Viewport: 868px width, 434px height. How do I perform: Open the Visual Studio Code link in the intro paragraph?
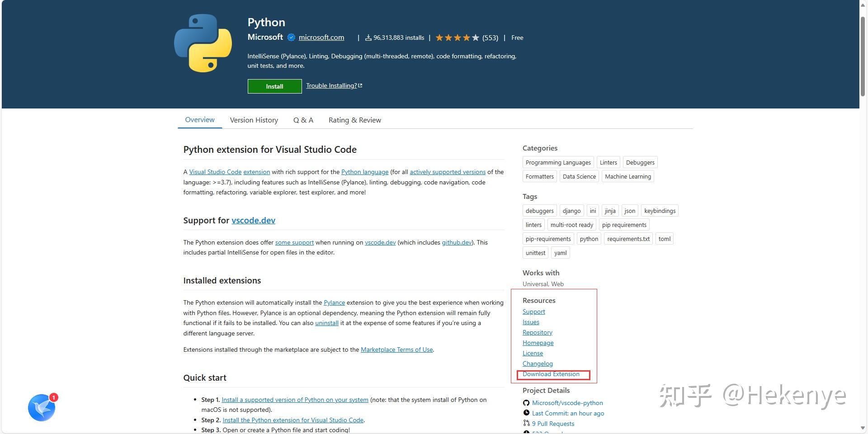215,172
